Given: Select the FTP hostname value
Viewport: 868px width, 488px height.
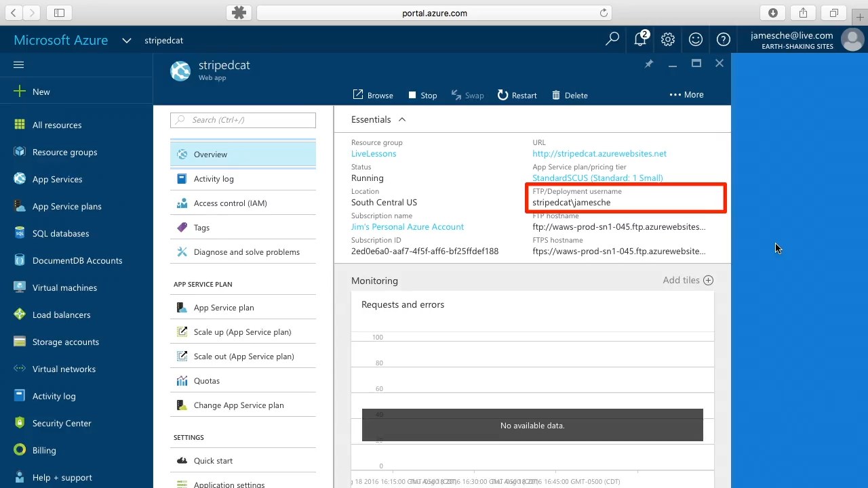Looking at the screenshot, I should [618, 227].
